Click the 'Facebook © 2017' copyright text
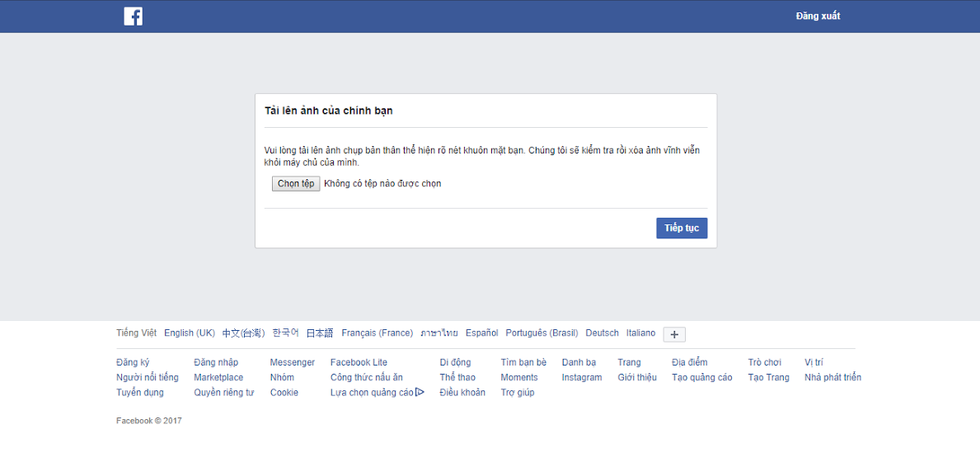The image size is (980, 467). (x=148, y=422)
